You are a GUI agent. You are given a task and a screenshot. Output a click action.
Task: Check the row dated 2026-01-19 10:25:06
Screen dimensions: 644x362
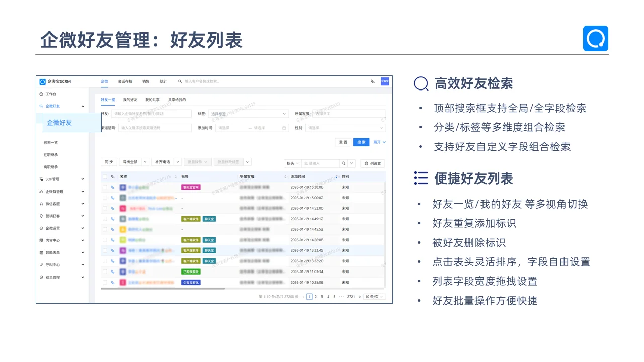[105, 282]
